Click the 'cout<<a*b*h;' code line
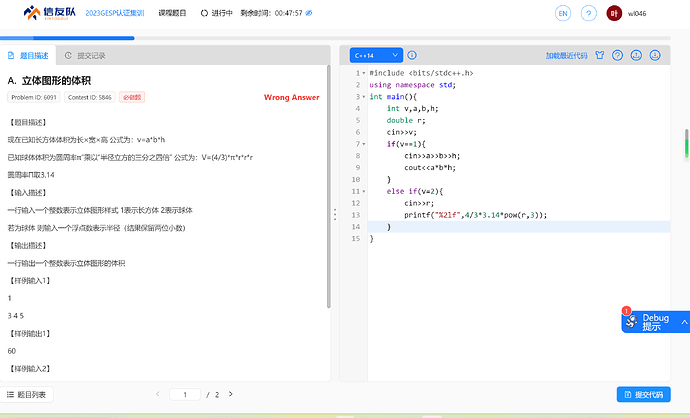This screenshot has height=418, width=690. [x=430, y=168]
